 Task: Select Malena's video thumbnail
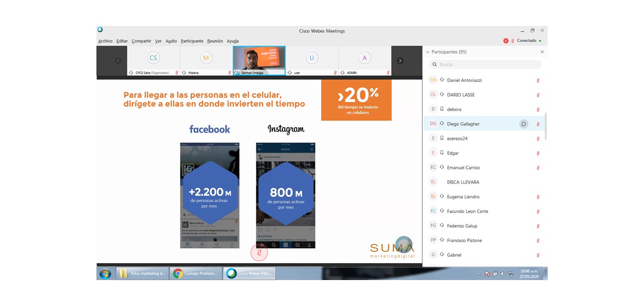tap(206, 61)
